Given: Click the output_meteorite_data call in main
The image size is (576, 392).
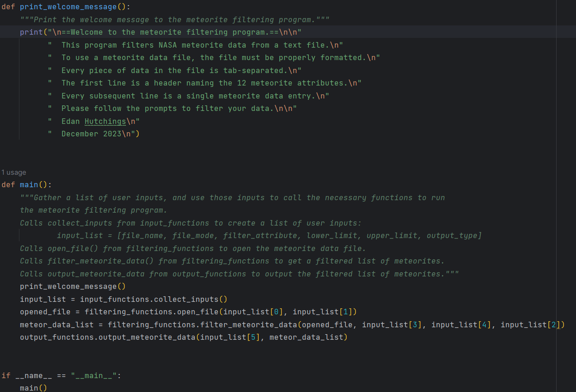Looking at the screenshot, I should (x=147, y=337).
